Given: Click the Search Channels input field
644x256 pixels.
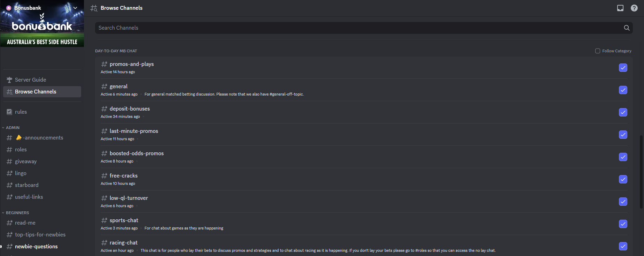Looking at the screenshot, I should 244,28.
